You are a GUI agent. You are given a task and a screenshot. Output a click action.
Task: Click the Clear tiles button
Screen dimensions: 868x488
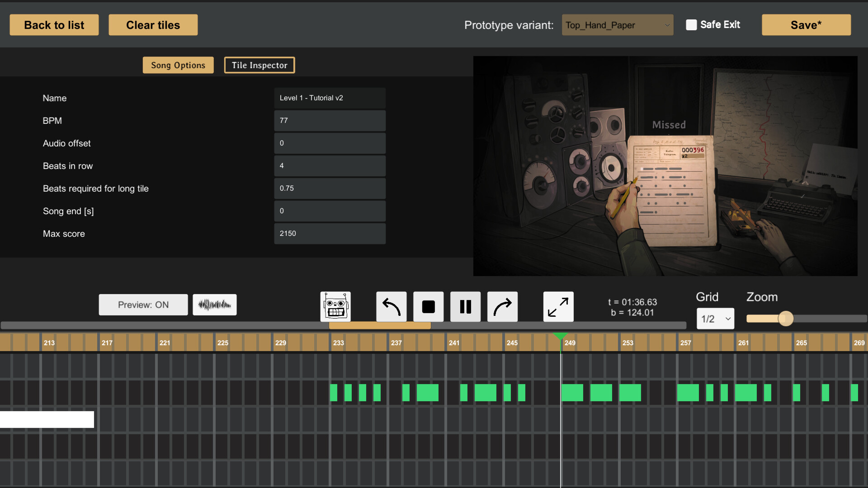click(153, 25)
